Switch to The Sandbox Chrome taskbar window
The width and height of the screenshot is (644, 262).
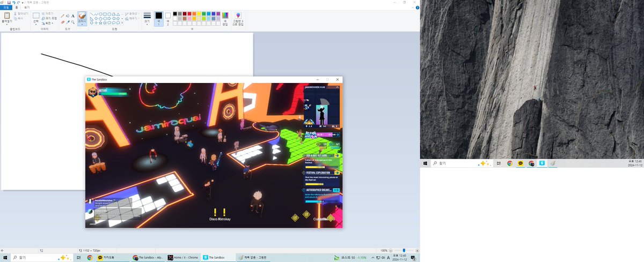(x=148, y=258)
